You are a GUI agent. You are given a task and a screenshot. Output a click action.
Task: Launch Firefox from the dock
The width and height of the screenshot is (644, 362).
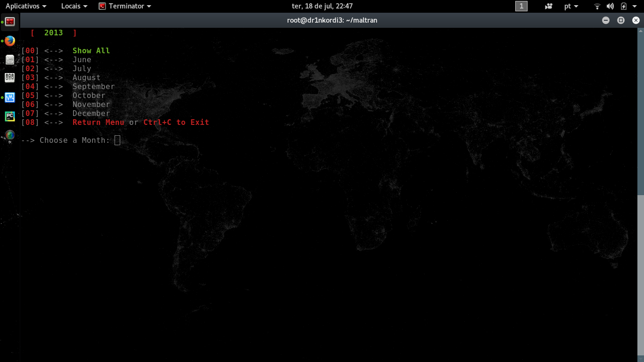[10, 41]
